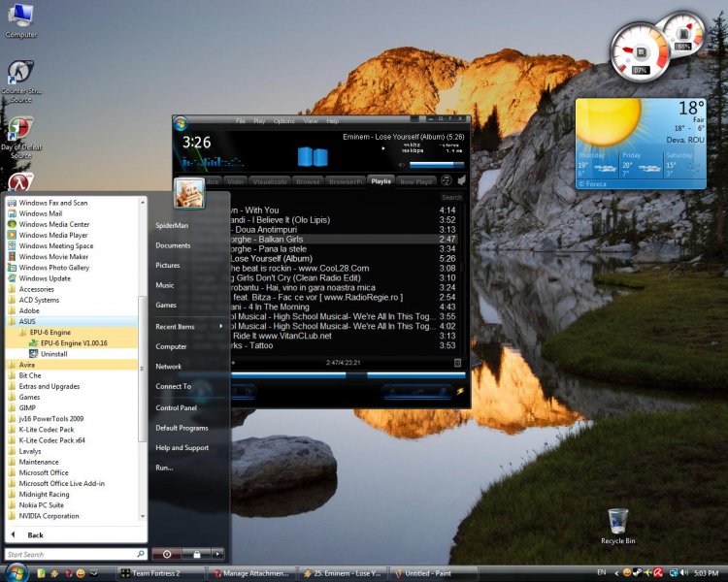Viewport: 728px width, 582px height.
Task: Click Run... in Start menu
Action: [164, 468]
